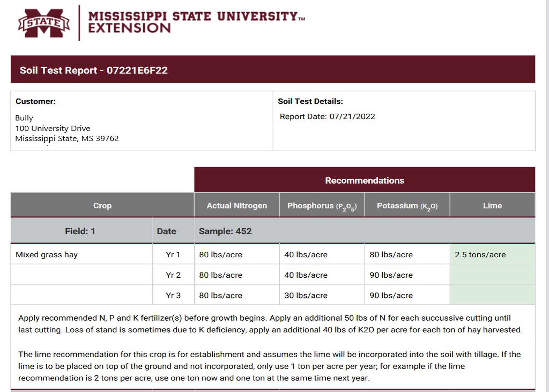Click the Lime column header
549x392 pixels.
click(x=493, y=205)
